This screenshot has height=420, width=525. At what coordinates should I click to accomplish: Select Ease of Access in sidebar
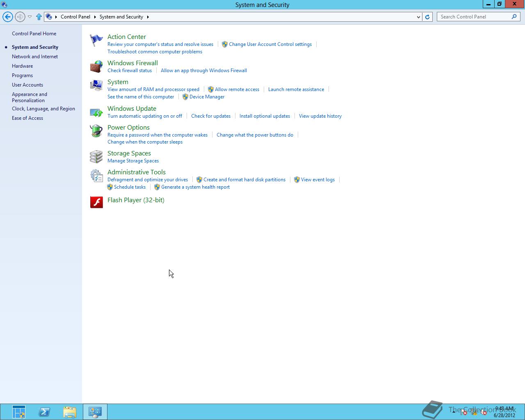(27, 118)
